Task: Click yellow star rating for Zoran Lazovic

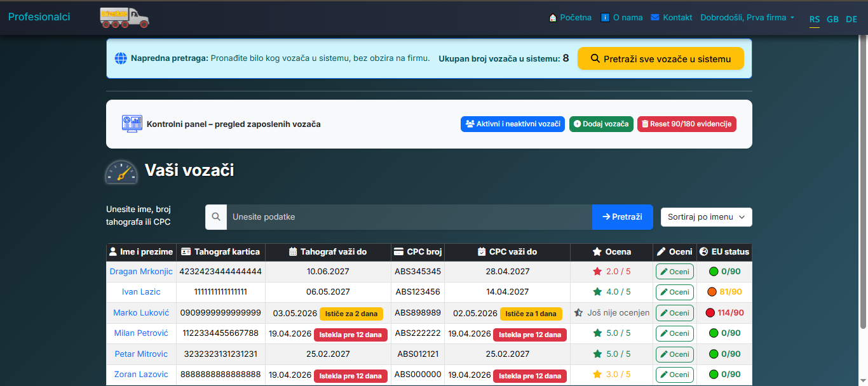Action: pyautogui.click(x=597, y=375)
